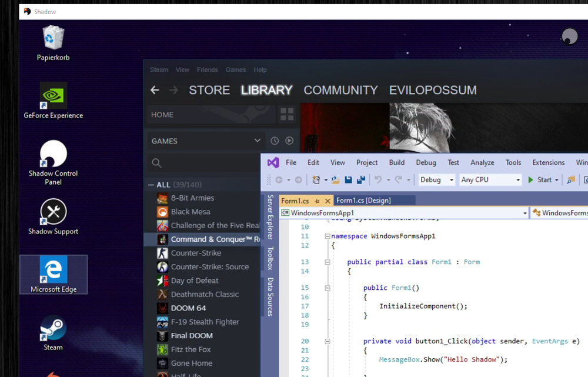Collapse the Form1() constructor code block

coord(328,288)
